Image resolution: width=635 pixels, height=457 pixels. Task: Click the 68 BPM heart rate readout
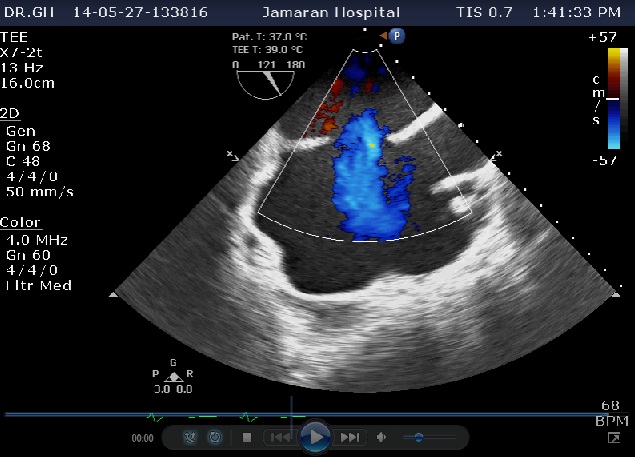pyautogui.click(x=611, y=413)
